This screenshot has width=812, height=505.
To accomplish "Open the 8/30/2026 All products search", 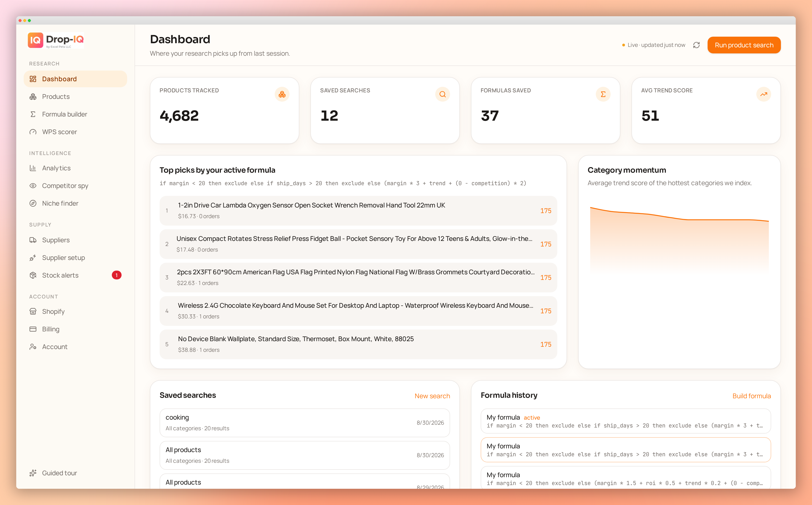I will pos(304,455).
